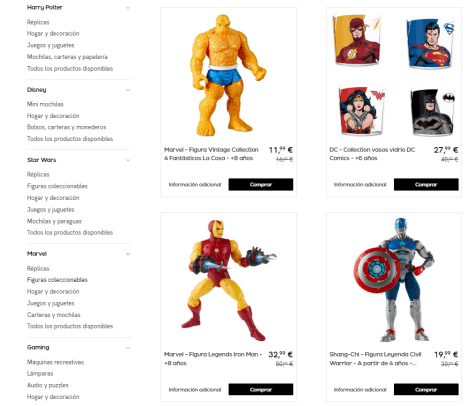Viewport: 475px width, 406px height.
Task: Open Marvel Figuras coleccionables category
Action: (57, 280)
